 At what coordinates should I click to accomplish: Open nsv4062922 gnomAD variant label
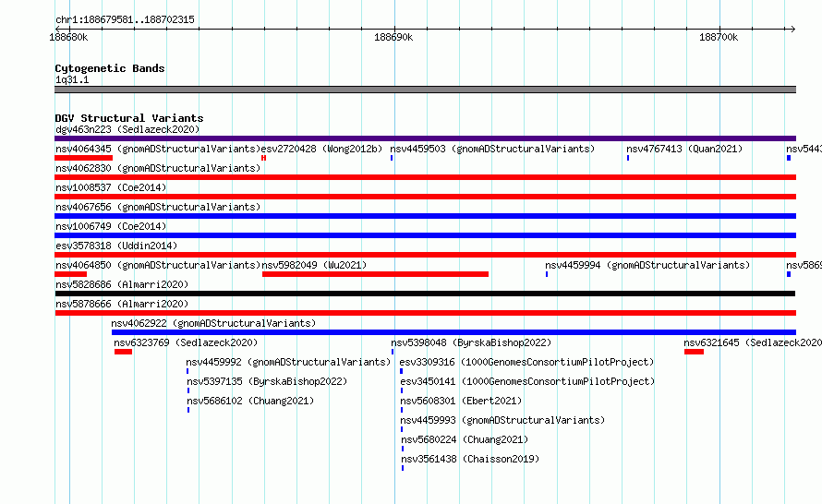pyautogui.click(x=213, y=323)
